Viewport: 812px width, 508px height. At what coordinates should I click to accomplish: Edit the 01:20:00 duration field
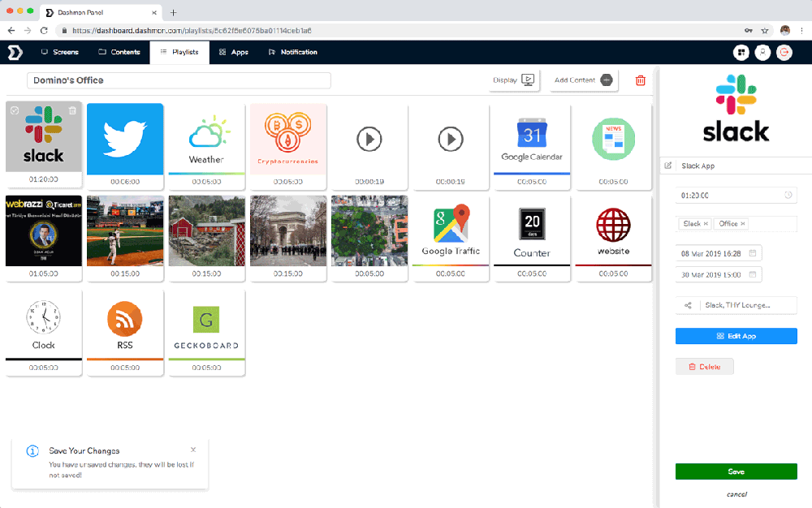pyautogui.click(x=736, y=195)
